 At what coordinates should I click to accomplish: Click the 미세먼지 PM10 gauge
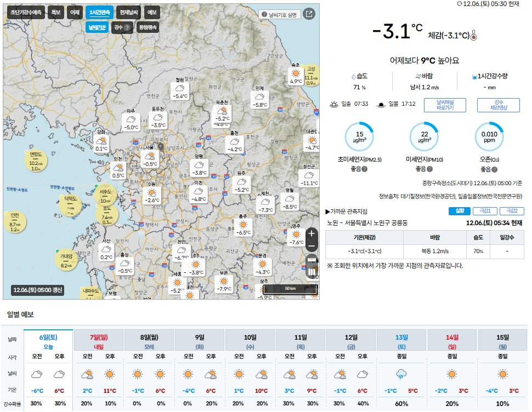click(x=424, y=136)
